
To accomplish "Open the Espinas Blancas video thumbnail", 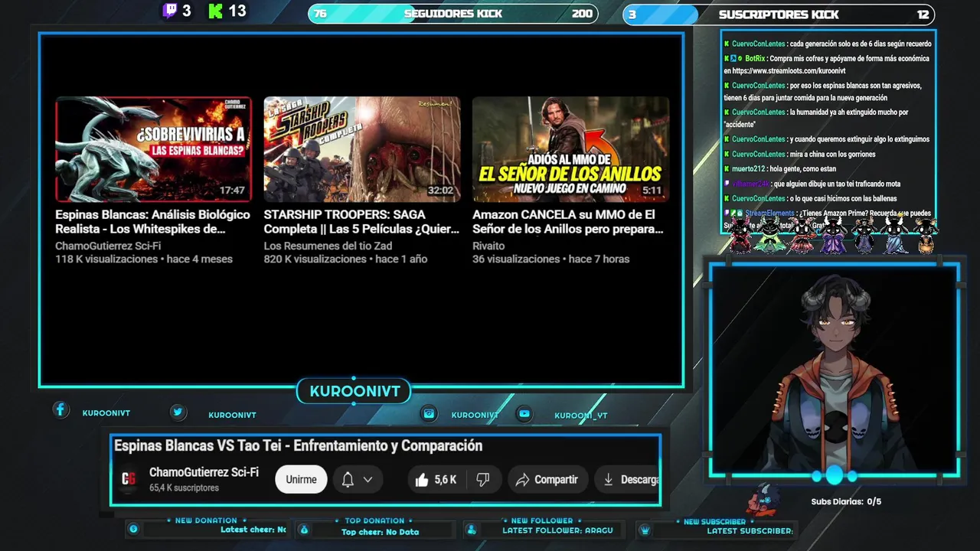I will [154, 149].
